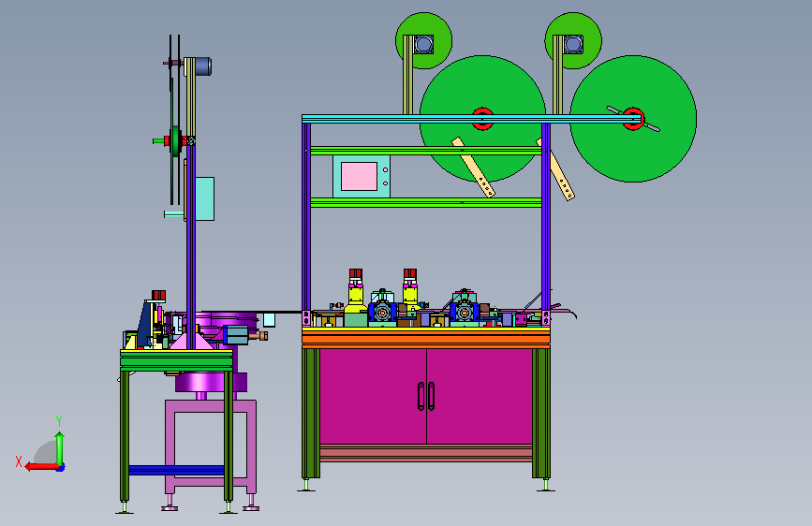The height and width of the screenshot is (526, 812).
Task: Select the left purple upright of main frame
Action: [x=306, y=216]
